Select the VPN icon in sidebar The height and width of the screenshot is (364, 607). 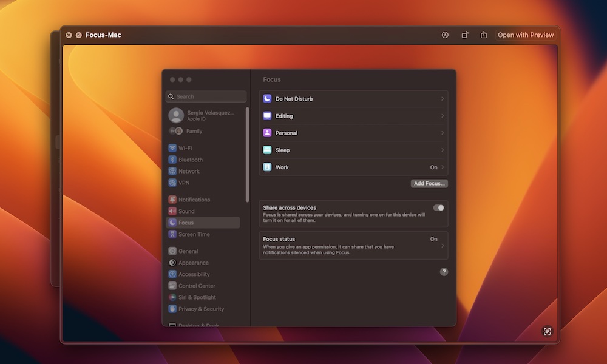click(172, 183)
